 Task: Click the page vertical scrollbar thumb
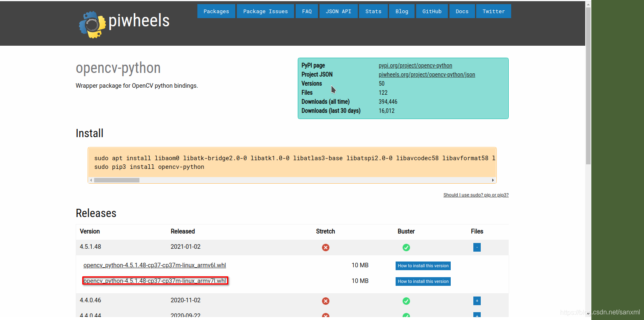[588, 86]
